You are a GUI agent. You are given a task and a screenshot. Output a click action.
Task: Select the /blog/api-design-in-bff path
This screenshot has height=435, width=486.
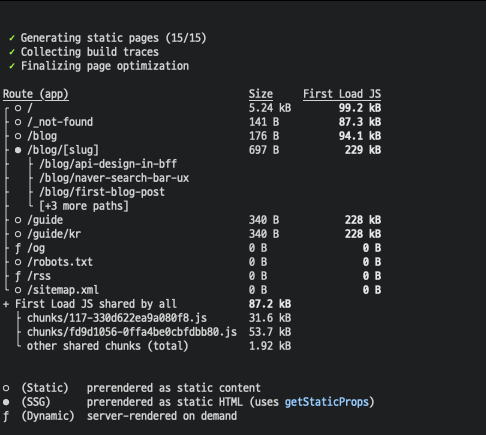[108, 164]
